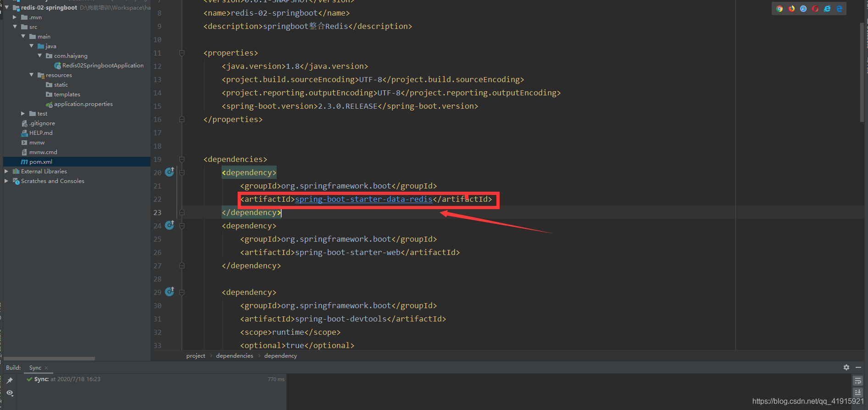Toggle soft-wrap in Build output

[858, 381]
